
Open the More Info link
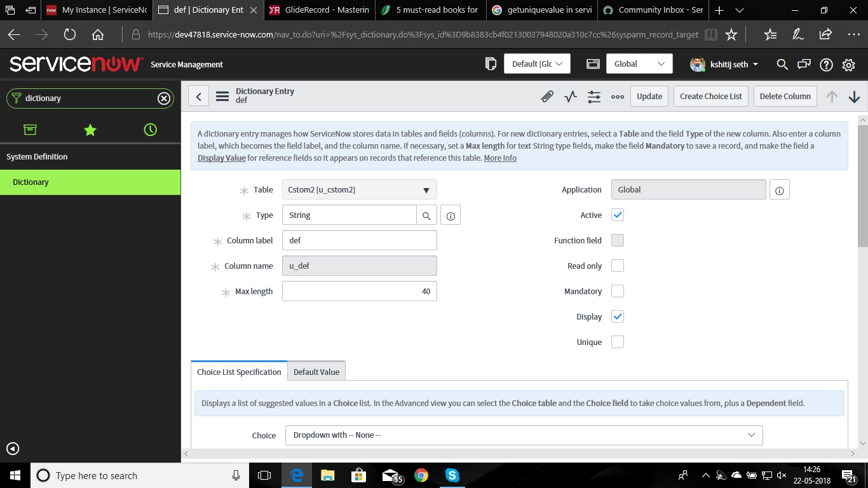click(500, 158)
